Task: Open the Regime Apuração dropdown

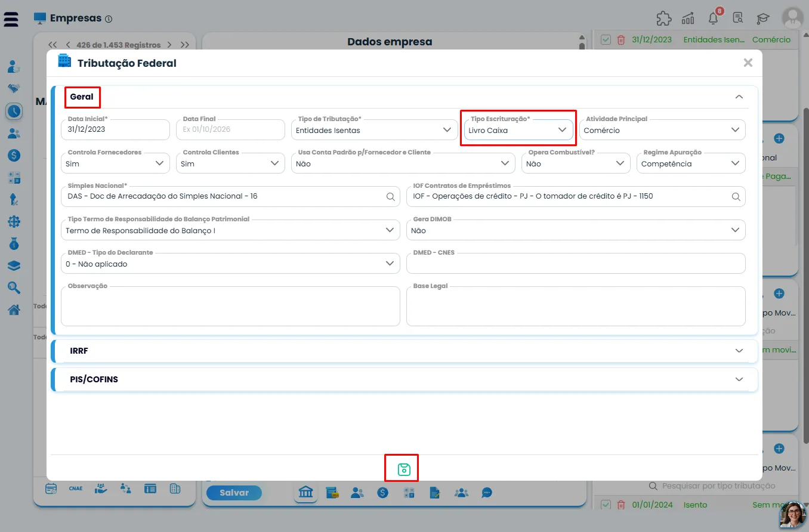Action: tap(691, 163)
